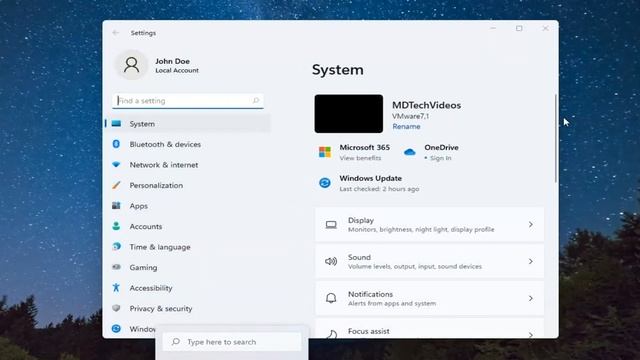Click the search magnifier in Find a setting
Screen dimensions: 640x360
tap(256, 100)
